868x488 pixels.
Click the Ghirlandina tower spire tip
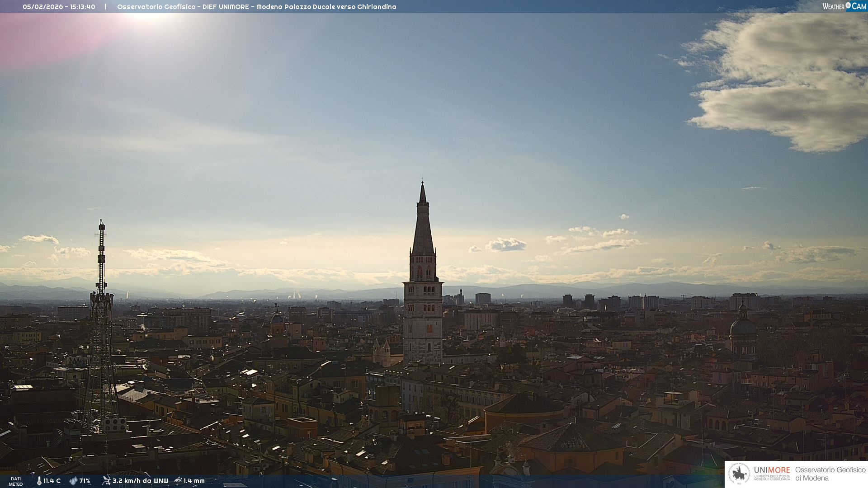point(423,183)
